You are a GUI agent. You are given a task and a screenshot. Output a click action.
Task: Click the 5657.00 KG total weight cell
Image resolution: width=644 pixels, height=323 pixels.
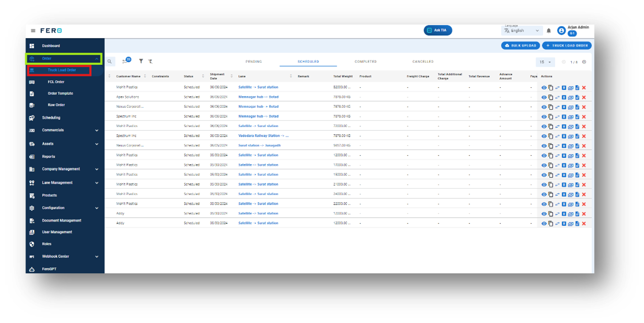(342, 146)
